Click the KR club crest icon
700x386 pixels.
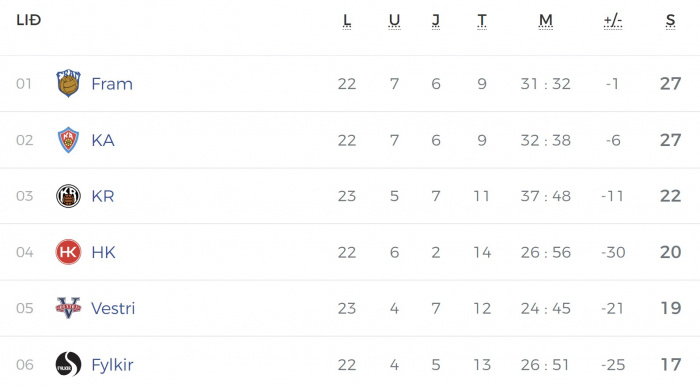pos(68,196)
